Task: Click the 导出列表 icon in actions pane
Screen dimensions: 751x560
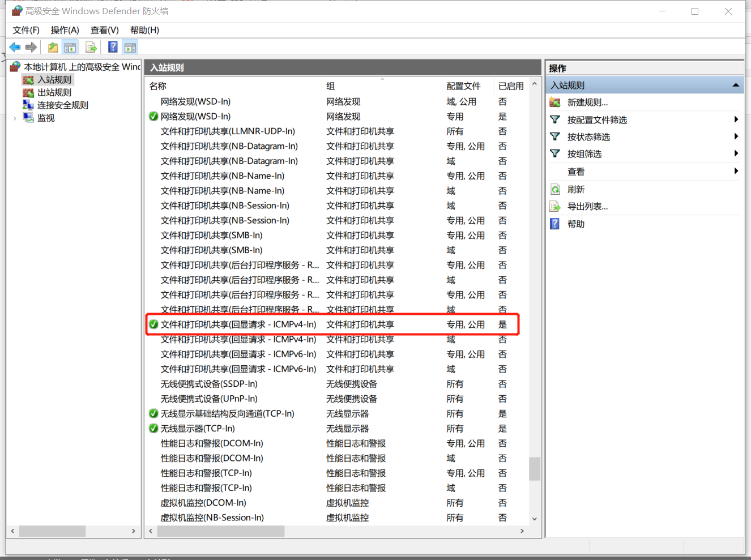Action: [555, 207]
